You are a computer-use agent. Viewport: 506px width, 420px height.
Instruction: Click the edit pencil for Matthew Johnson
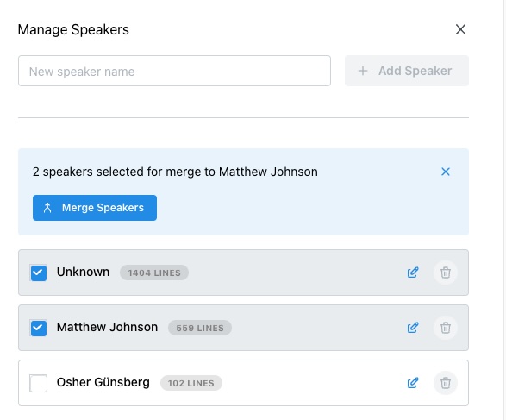click(x=413, y=328)
